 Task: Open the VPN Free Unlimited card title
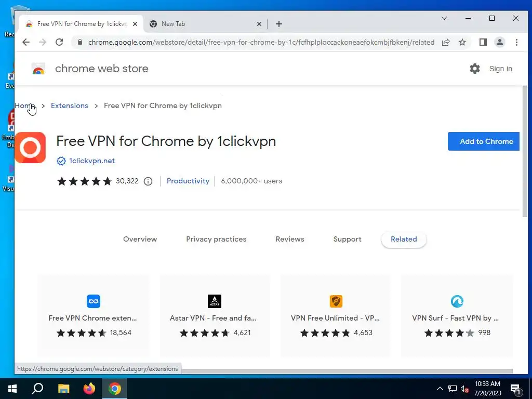[x=335, y=318]
